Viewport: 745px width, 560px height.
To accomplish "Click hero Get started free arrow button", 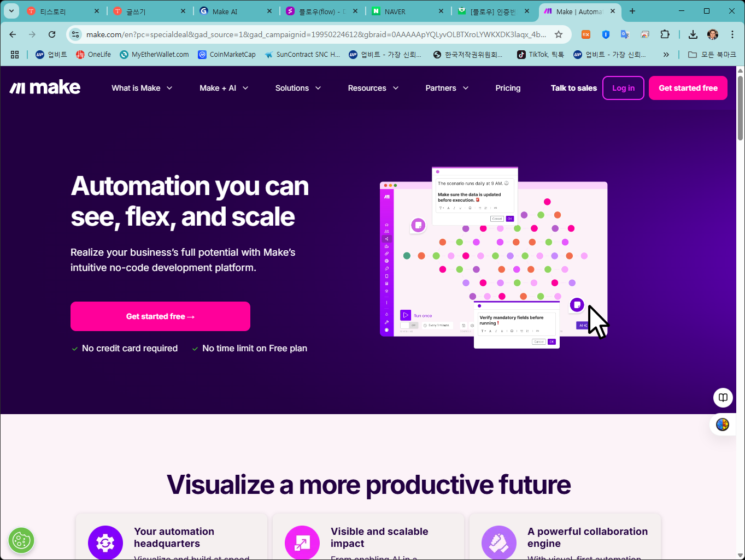I will point(160,316).
